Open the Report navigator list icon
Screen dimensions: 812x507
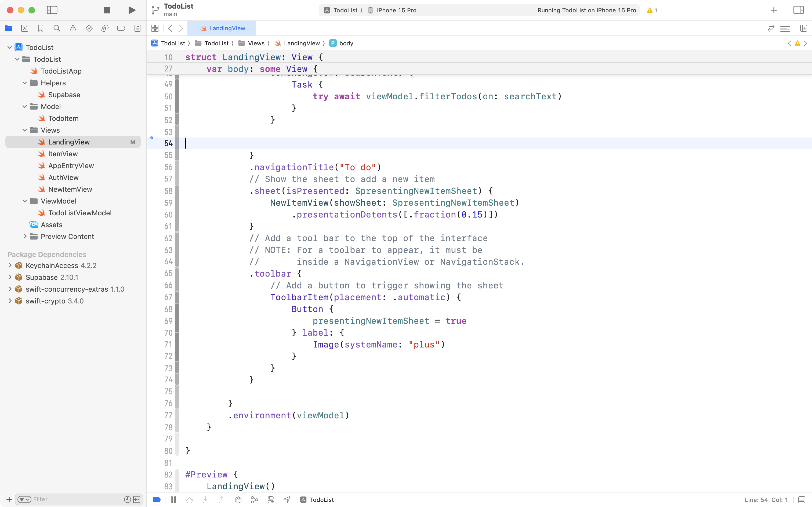coord(137,28)
